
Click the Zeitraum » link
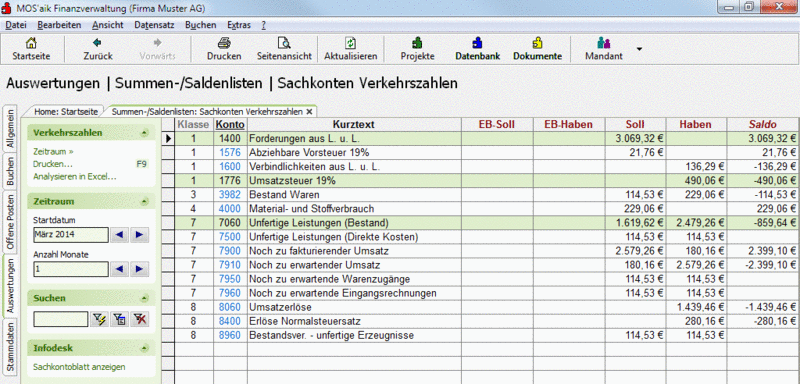pos(53,151)
